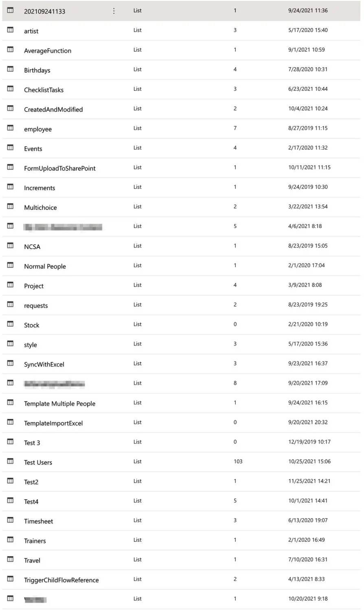This screenshot has height=611, width=364.
Task: Click the list icon next to NCSA
Action: click(x=10, y=246)
